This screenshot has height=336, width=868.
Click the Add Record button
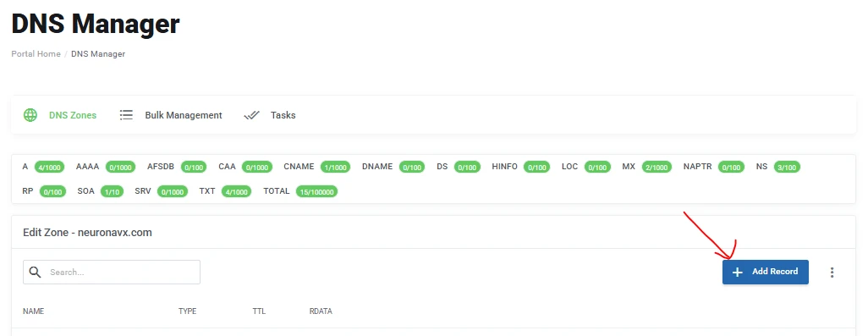(x=765, y=273)
